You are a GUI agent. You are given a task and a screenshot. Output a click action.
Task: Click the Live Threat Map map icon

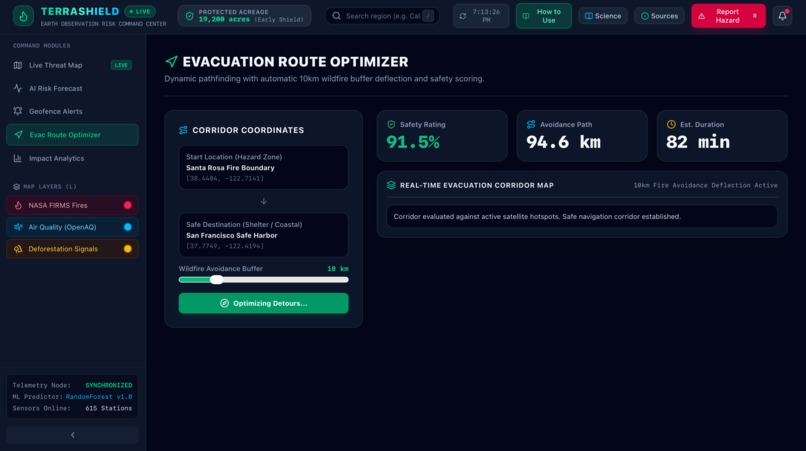[x=18, y=65]
